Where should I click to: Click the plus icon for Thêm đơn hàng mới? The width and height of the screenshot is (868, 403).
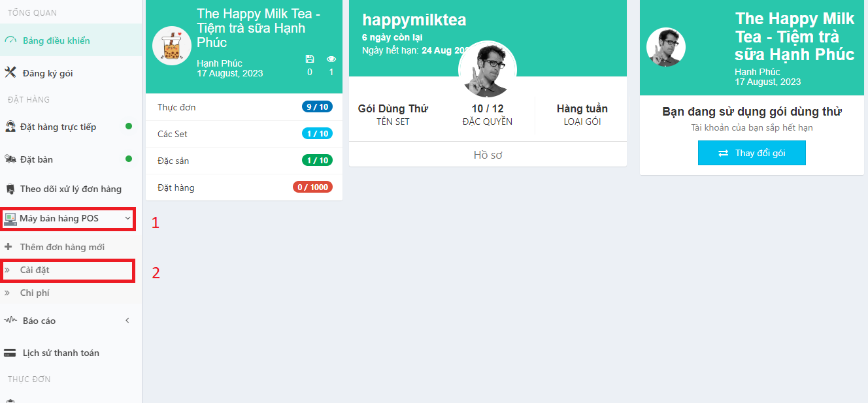pos(8,247)
